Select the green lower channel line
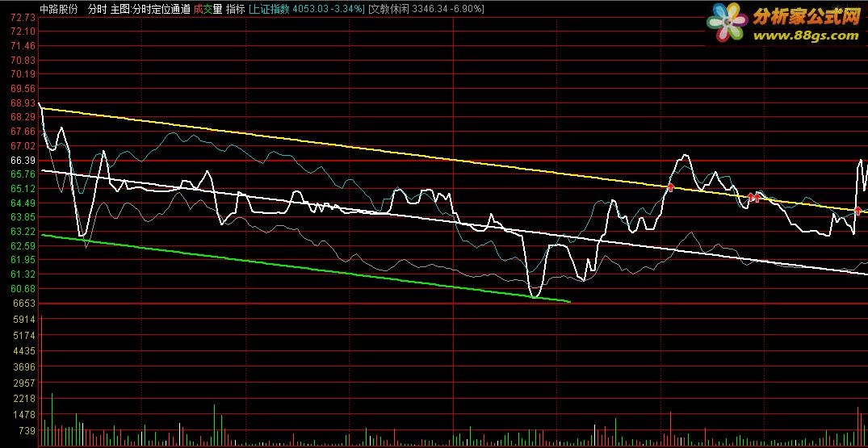The height and width of the screenshot is (448, 868). pyautogui.click(x=305, y=268)
